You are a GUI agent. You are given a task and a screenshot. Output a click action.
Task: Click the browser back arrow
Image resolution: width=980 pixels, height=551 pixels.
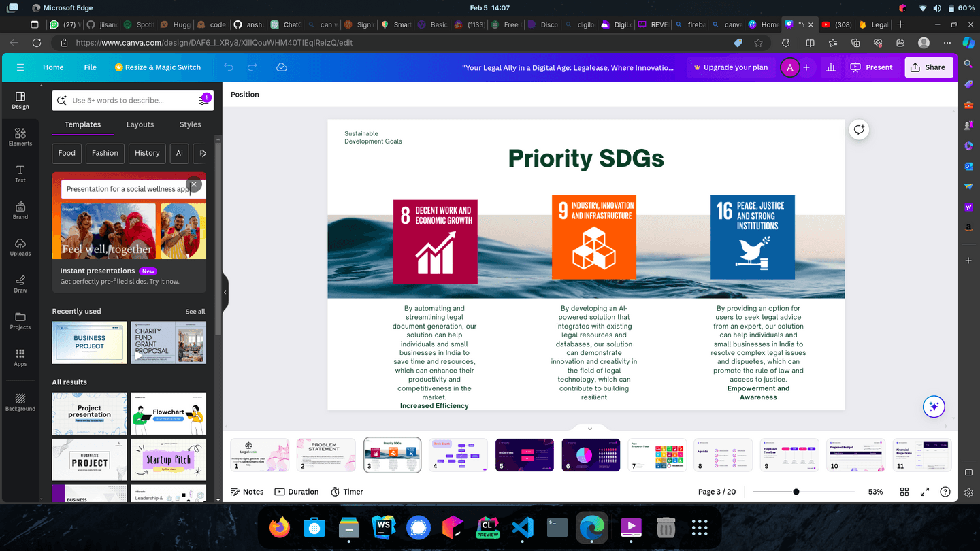[x=14, y=42]
